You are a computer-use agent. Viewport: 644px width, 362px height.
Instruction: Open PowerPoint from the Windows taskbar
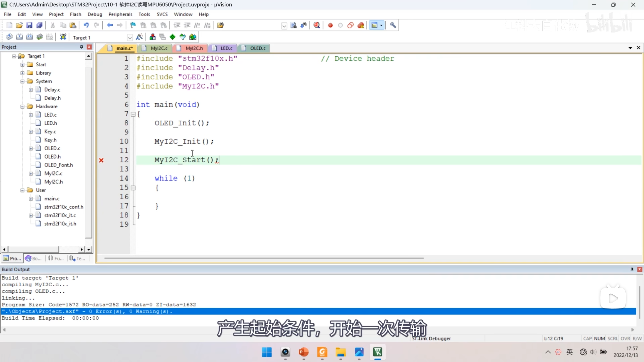[x=304, y=352]
